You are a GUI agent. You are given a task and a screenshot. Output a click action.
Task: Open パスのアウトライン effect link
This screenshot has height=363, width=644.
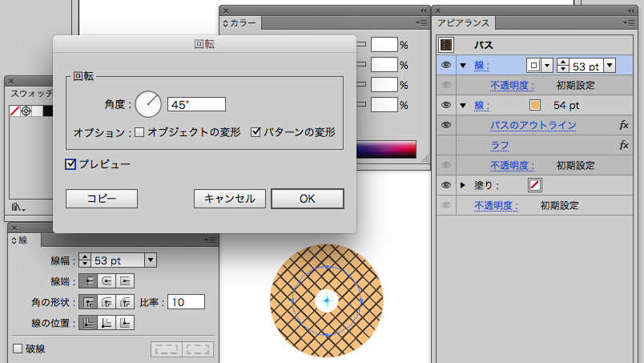(x=533, y=125)
